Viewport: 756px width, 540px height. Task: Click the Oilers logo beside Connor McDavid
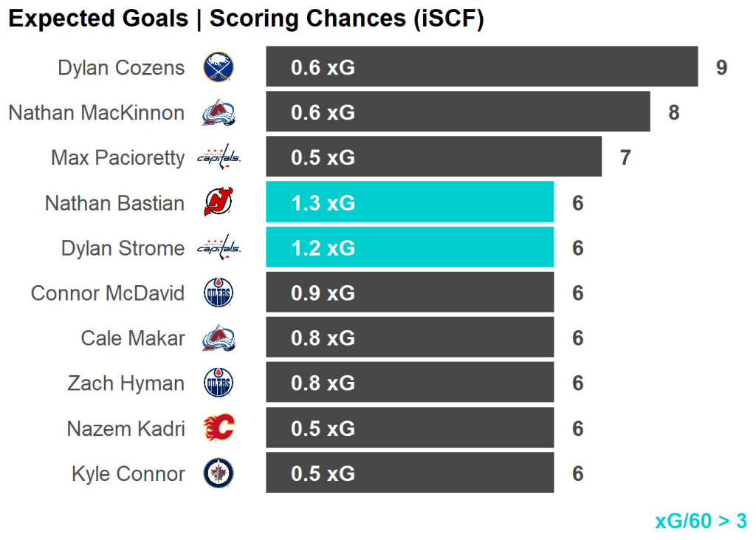[x=219, y=293]
